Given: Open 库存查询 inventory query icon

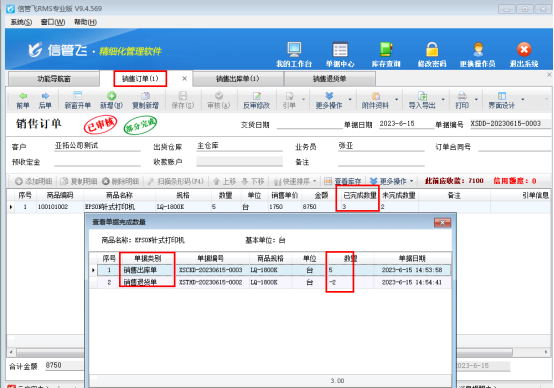Looking at the screenshot, I should pos(386,49).
